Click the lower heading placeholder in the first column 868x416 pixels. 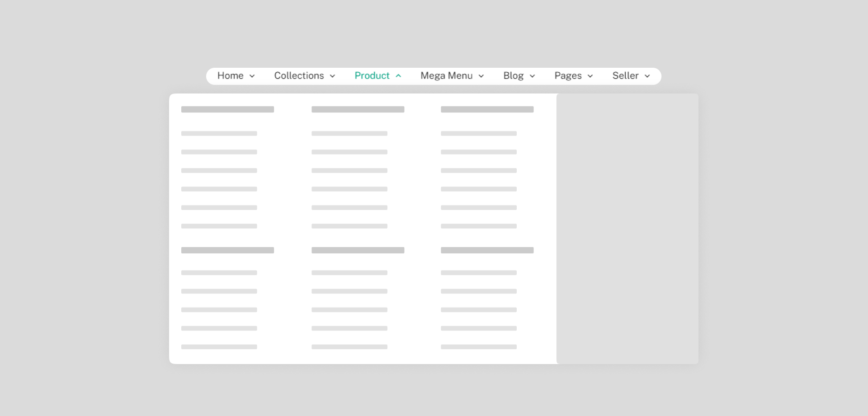coord(227,250)
